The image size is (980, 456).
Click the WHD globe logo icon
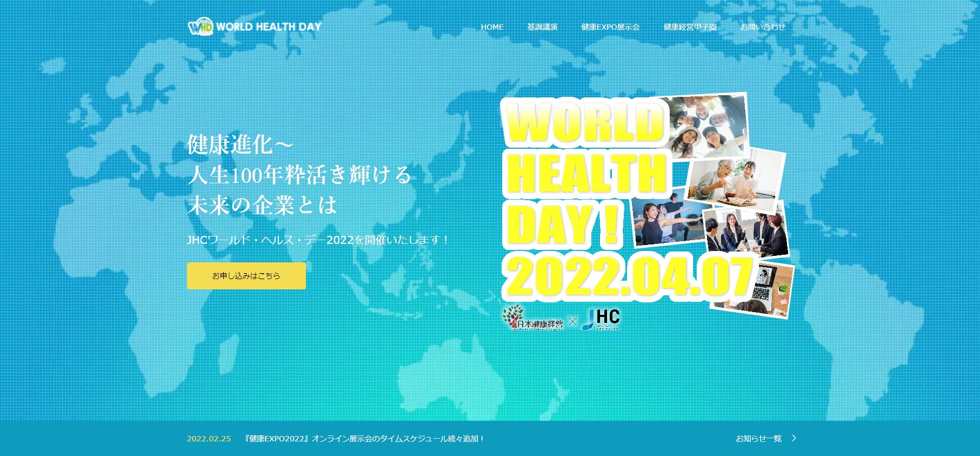(200, 27)
